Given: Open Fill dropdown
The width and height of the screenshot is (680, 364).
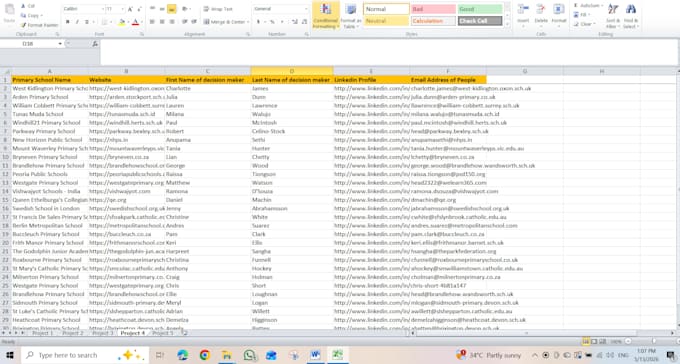Looking at the screenshot, I should (582, 15).
